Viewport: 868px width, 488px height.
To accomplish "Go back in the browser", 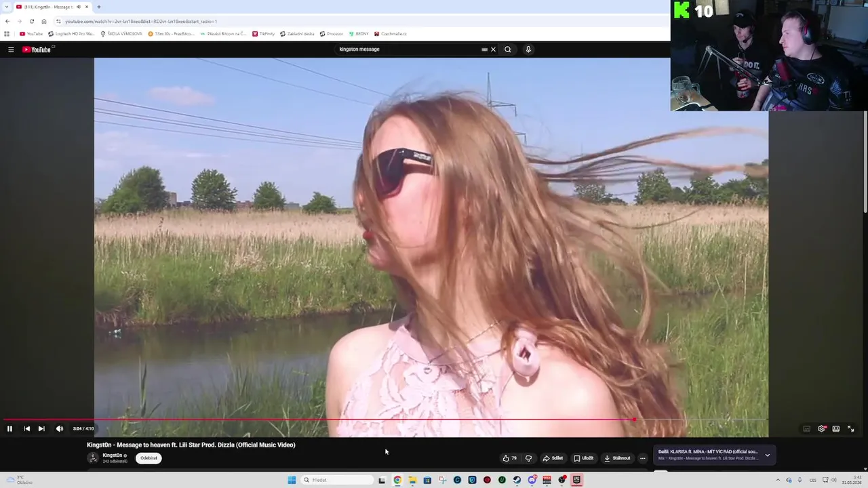I will (7, 21).
